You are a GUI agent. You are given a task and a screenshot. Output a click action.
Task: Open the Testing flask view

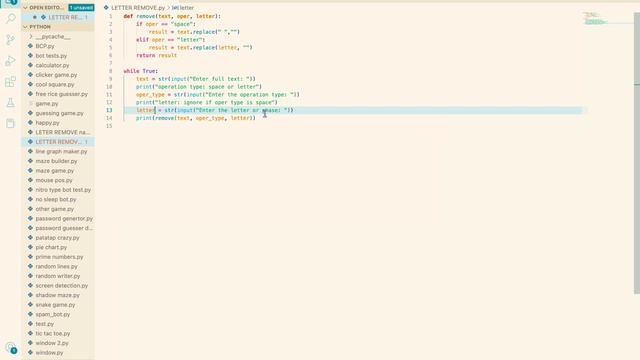11,102
